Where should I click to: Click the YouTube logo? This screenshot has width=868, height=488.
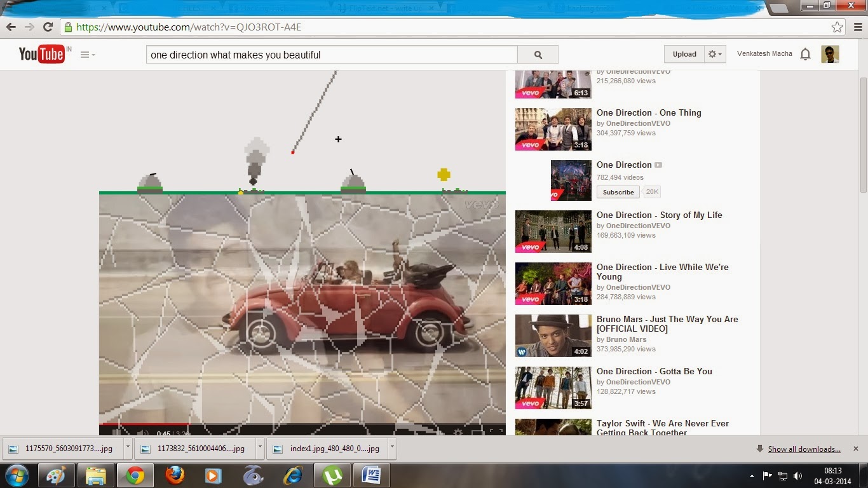[42, 55]
